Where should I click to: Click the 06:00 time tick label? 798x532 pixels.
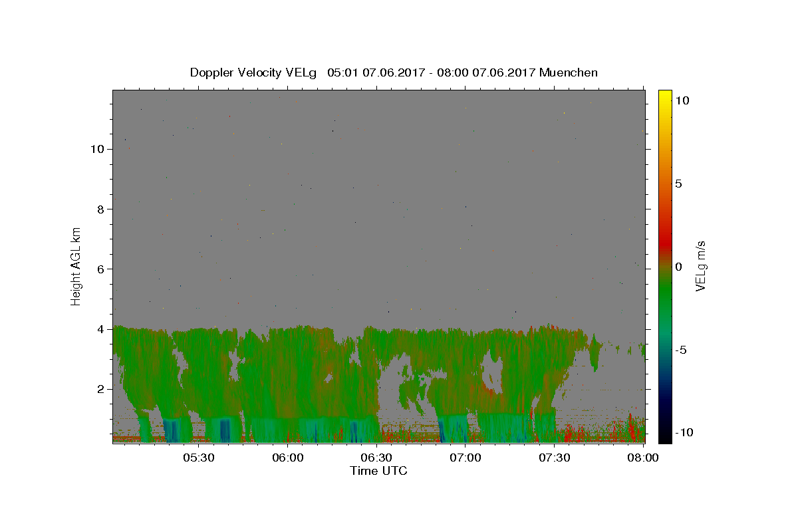(x=288, y=458)
